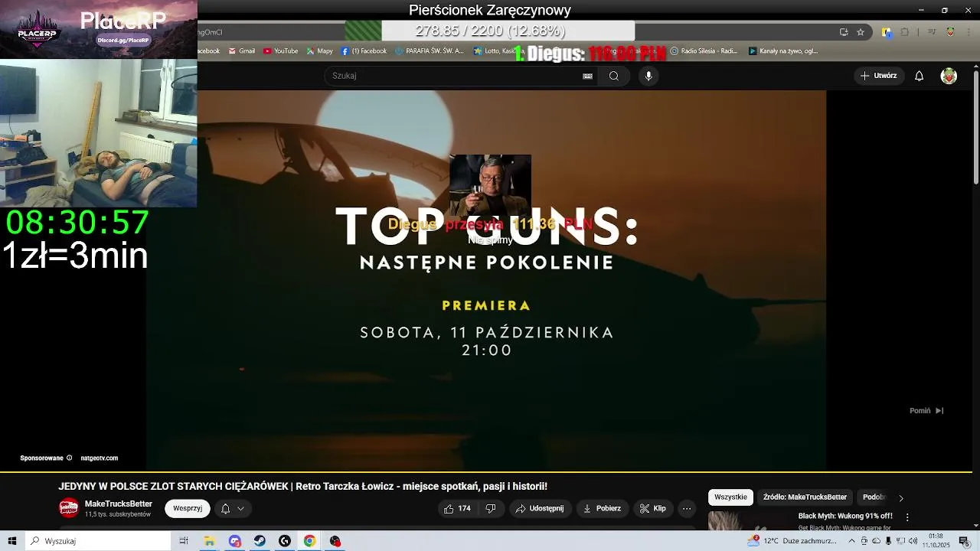This screenshot has height=551, width=980.
Task: Open the (1) Facebook bookmark
Action: (364, 51)
